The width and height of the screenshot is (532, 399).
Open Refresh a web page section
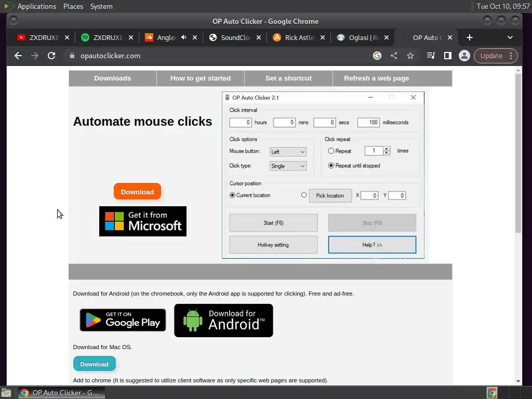point(376,78)
